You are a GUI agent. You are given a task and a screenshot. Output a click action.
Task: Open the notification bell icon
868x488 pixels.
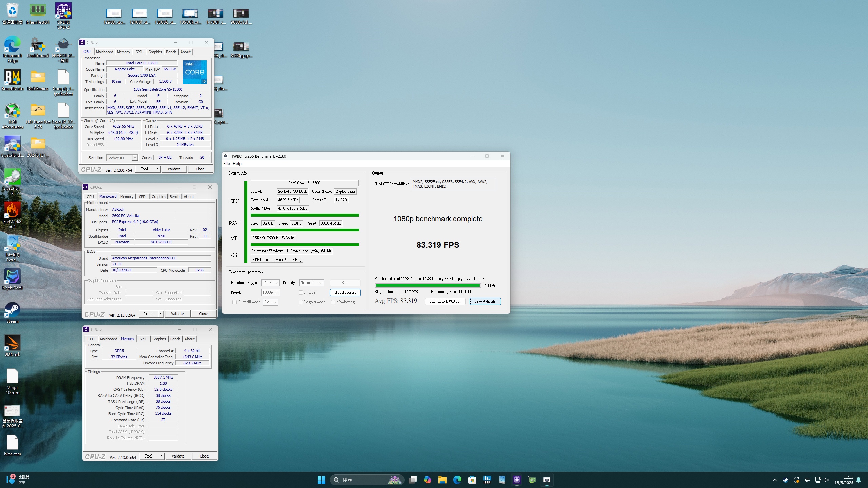(859, 480)
